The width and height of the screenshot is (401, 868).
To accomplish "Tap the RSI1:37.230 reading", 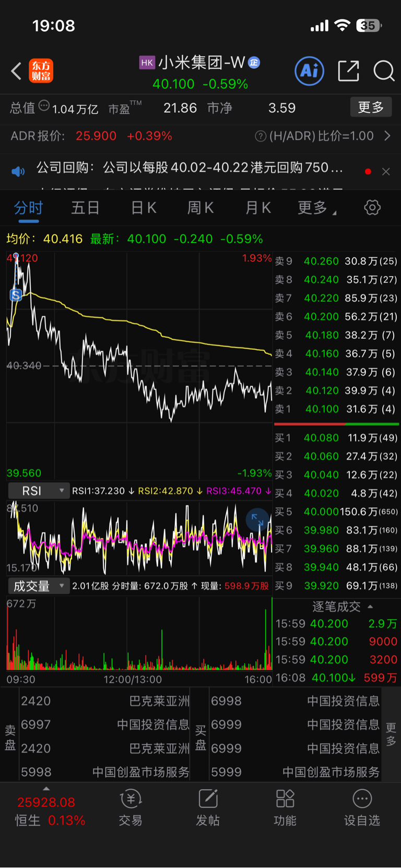I will [103, 491].
